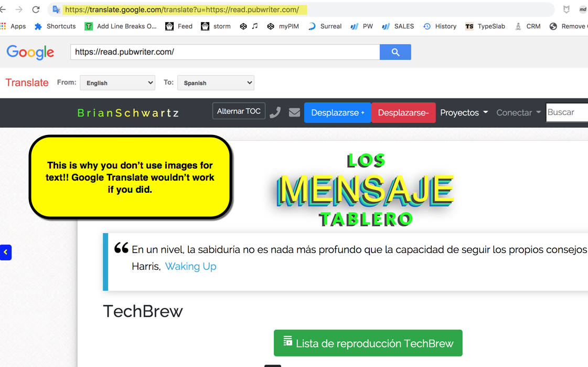Open the TypeSlab bookmark

coord(485,26)
